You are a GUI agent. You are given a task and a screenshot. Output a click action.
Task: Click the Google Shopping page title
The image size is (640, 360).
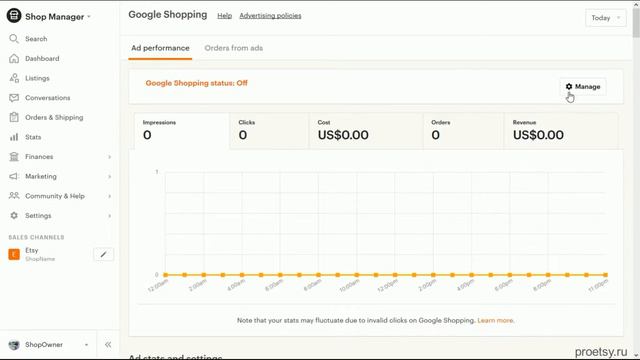point(168,15)
